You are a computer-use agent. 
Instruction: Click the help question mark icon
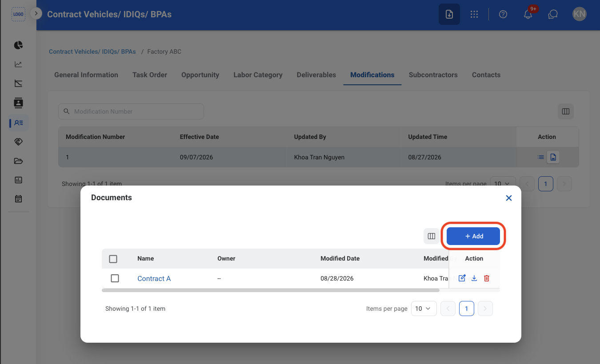point(503,14)
